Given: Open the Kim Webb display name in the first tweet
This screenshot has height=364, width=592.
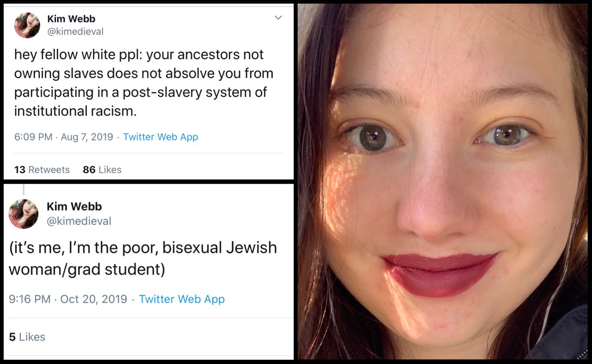Looking at the screenshot, I should coord(71,18).
